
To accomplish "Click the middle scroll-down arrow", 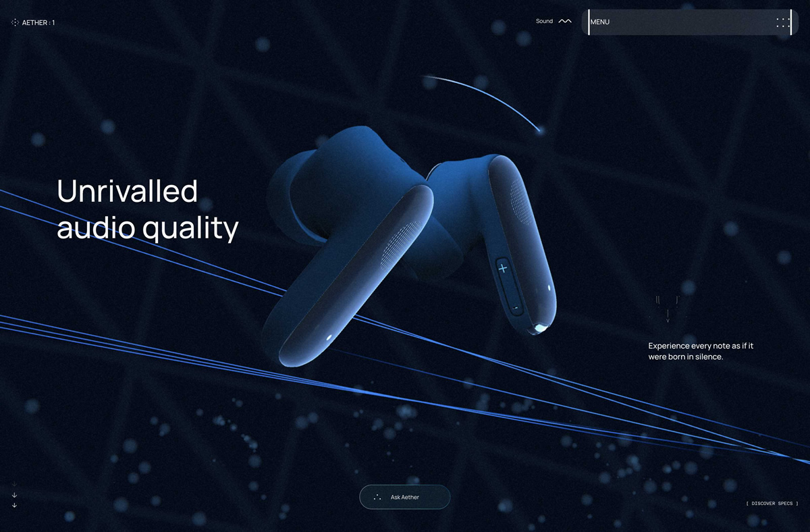I will [x=14, y=495].
